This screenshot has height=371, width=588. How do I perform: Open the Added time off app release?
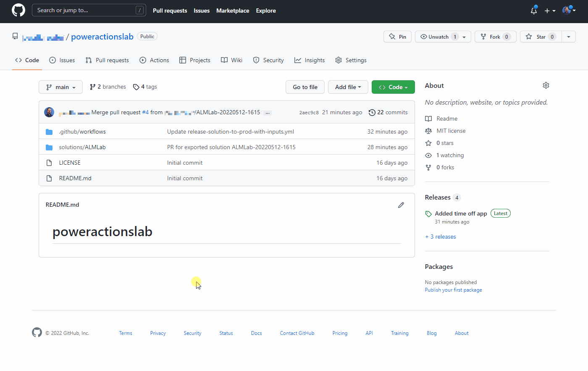tap(461, 213)
